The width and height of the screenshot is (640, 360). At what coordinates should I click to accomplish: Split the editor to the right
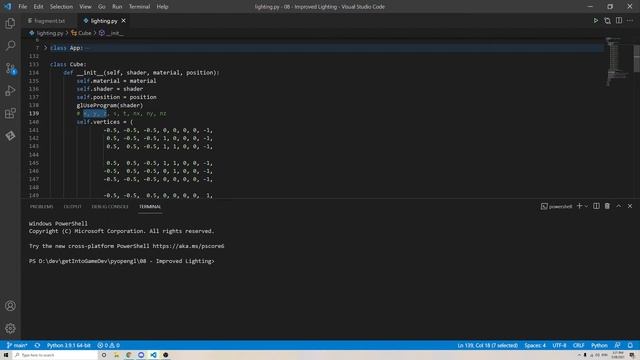[619, 20]
